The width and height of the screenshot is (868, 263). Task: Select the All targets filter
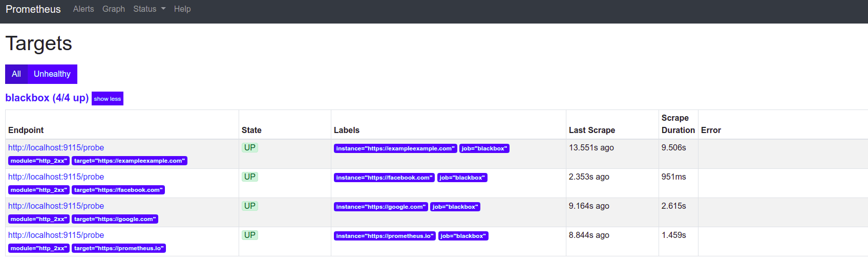coord(16,74)
